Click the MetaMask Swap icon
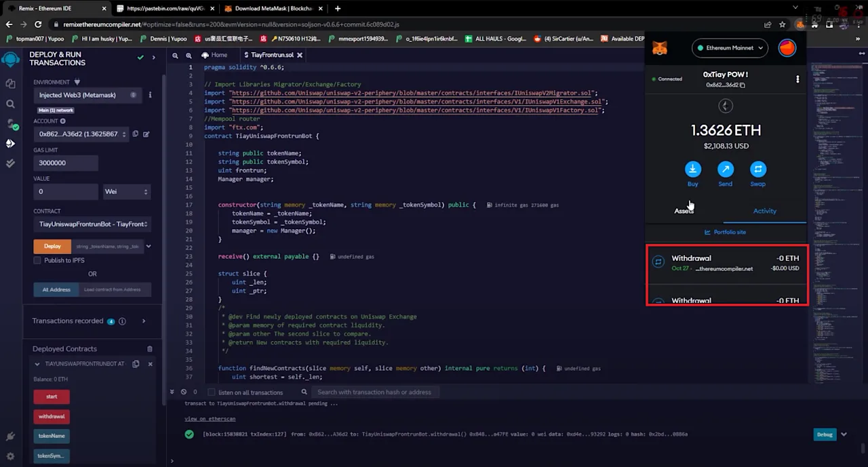Viewport: 868px width, 467px height. tap(757, 169)
